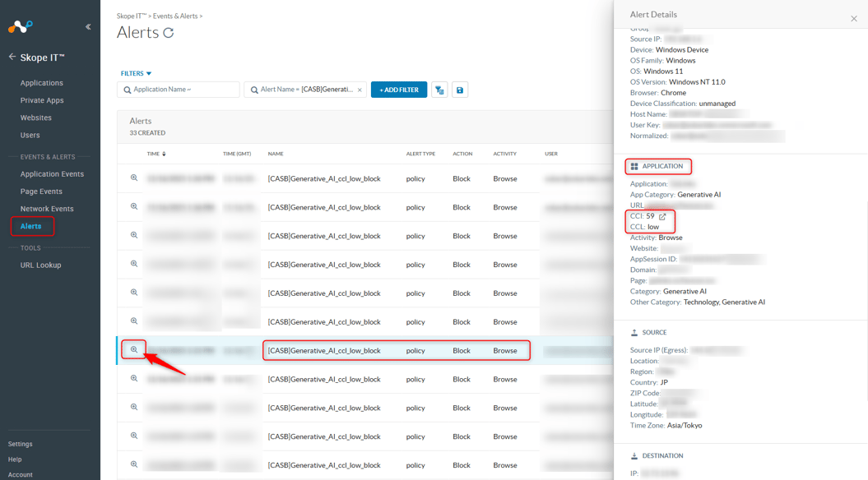Expand the FILTERS dropdown
Image resolution: width=868 pixels, height=480 pixels.
coord(137,73)
